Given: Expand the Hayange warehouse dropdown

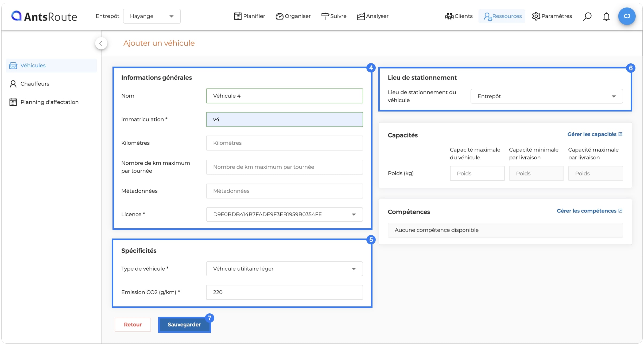Looking at the screenshot, I should click(x=152, y=16).
